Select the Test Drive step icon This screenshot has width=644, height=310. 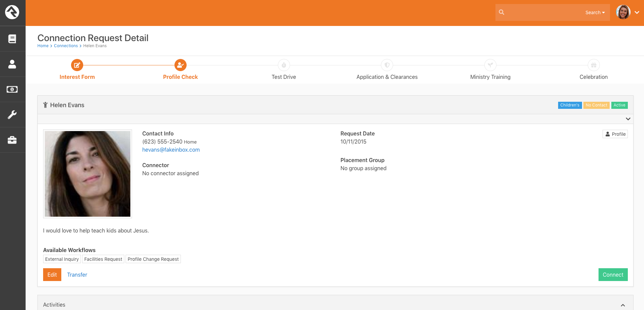click(x=284, y=65)
